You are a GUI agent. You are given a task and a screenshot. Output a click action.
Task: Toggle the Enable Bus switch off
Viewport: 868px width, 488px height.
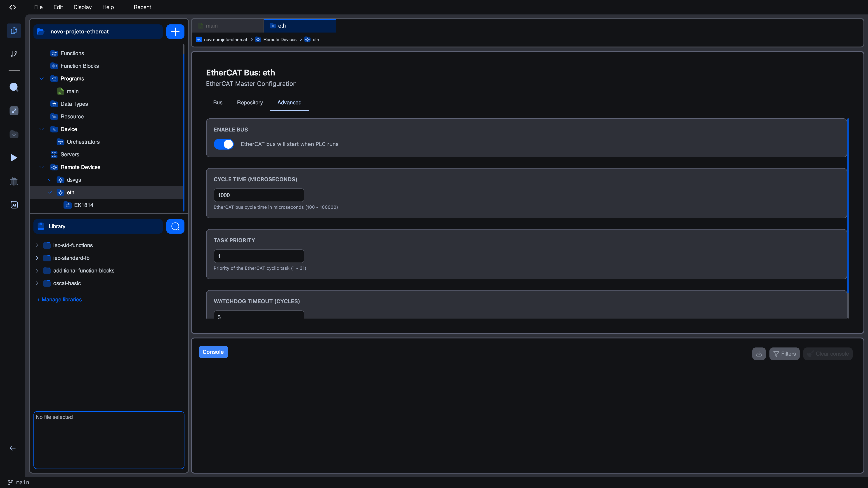[x=223, y=144]
